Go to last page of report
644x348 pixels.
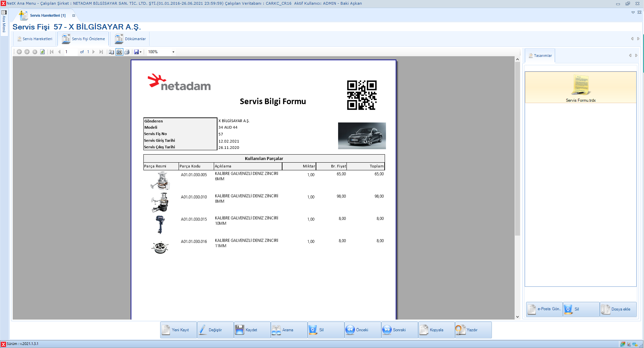(x=101, y=52)
